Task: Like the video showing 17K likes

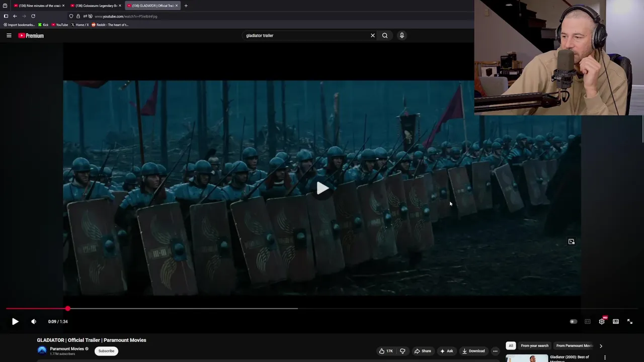Action: 386,351
